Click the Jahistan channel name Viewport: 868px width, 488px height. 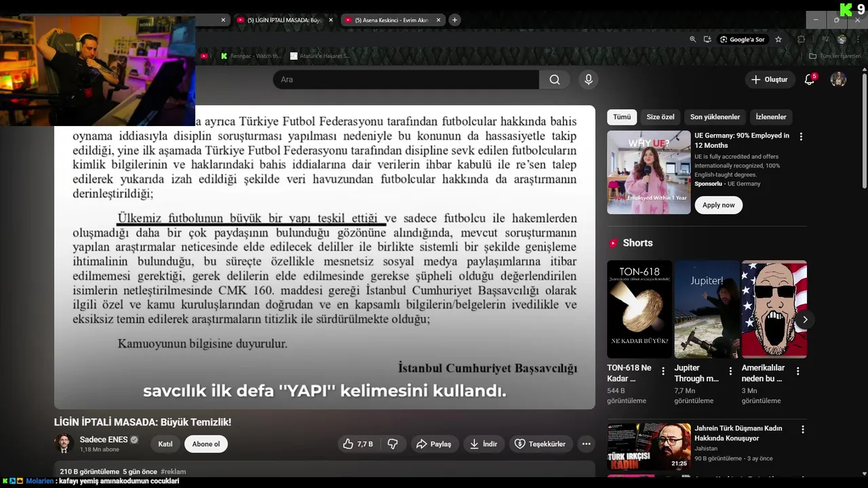point(706,449)
